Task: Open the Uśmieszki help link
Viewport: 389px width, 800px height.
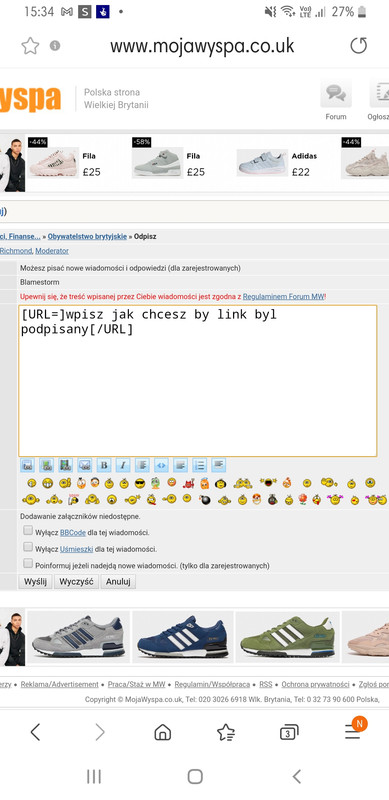Action: point(77,549)
